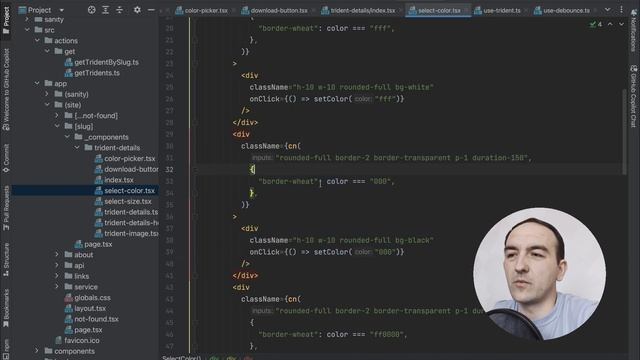Open trident-image.tsx in project tree
The width and height of the screenshot is (640, 360).
(x=127, y=233)
